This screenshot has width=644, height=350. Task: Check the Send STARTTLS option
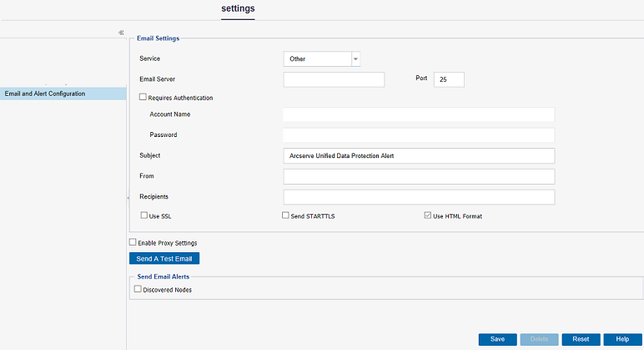(x=285, y=216)
